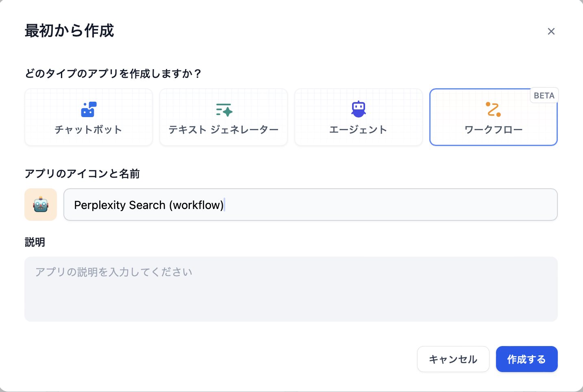Click the teal text generator sparkle icon
583x392 pixels.
[x=223, y=109]
